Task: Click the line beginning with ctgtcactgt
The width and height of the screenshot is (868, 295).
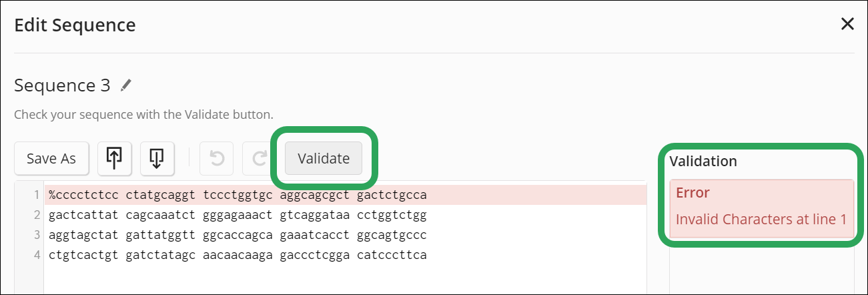Action: [x=238, y=256]
